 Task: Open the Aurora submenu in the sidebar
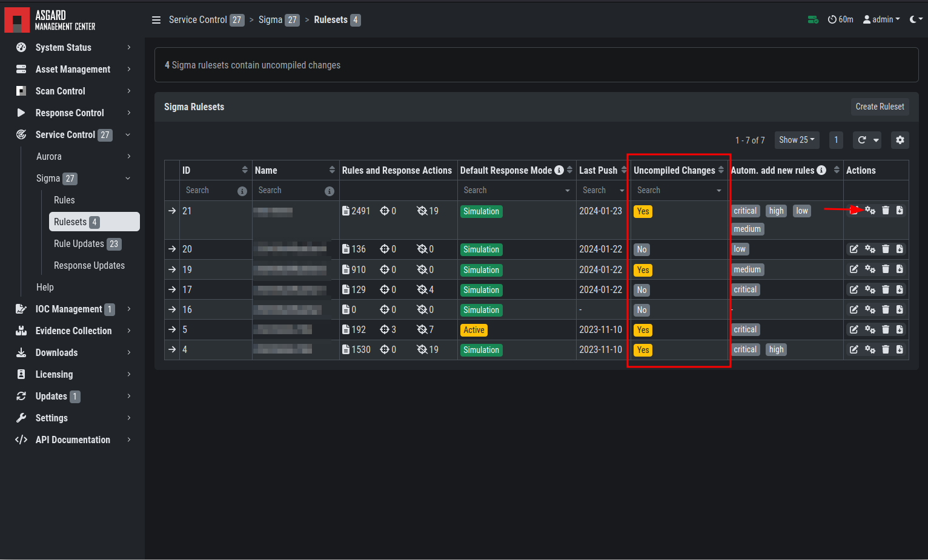click(84, 156)
